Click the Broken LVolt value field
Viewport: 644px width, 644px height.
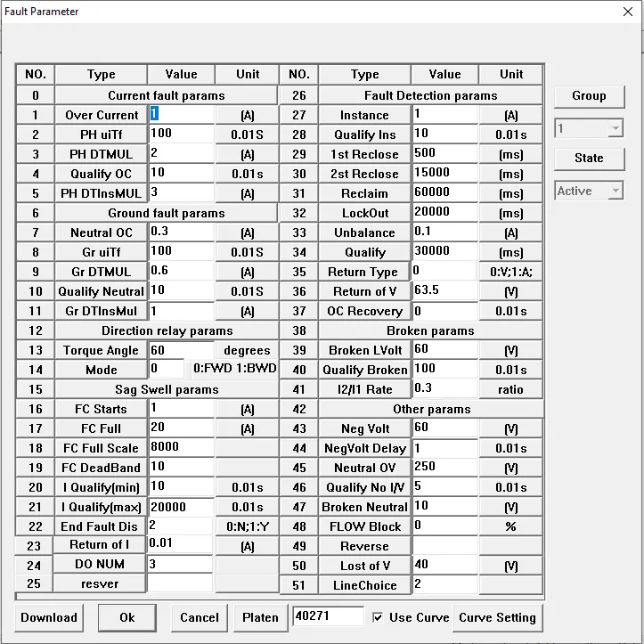pos(445,349)
